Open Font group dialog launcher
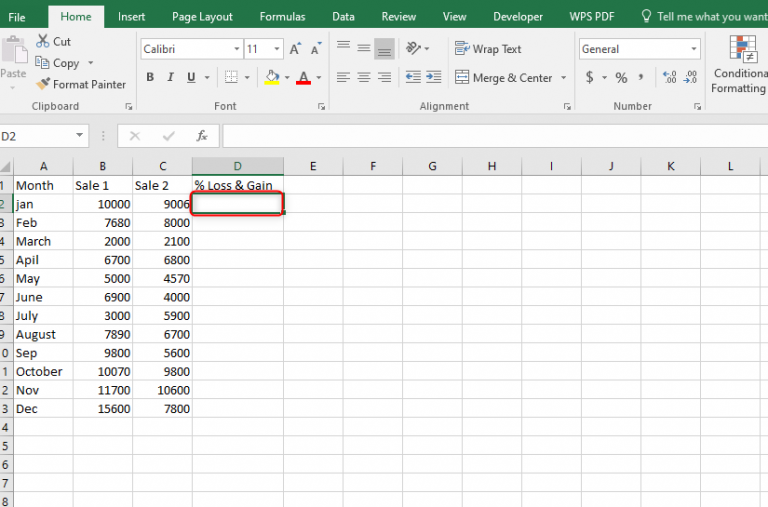The width and height of the screenshot is (768, 507). 321,106
